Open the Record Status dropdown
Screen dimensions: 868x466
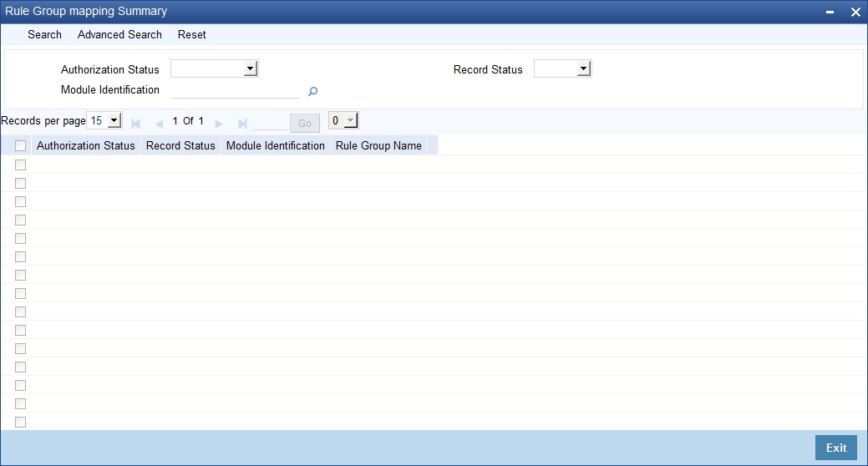[562, 68]
